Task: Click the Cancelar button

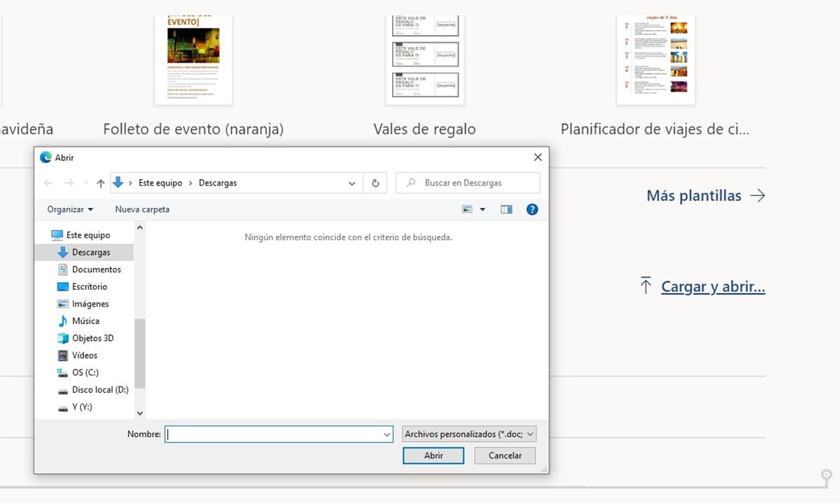Action: point(505,455)
